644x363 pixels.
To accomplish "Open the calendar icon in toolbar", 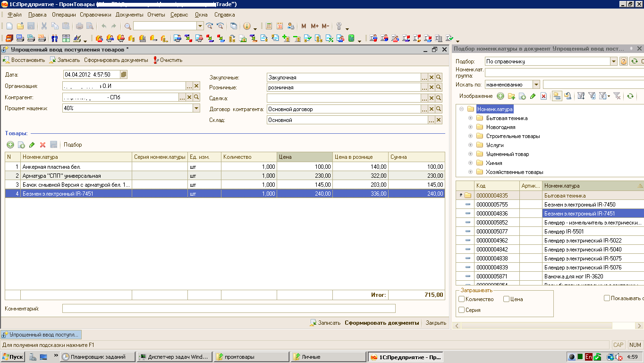I will (x=280, y=26).
